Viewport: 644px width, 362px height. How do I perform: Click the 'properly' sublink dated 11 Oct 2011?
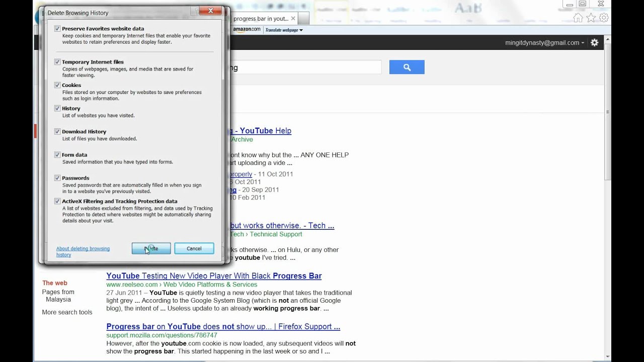pos(240,174)
